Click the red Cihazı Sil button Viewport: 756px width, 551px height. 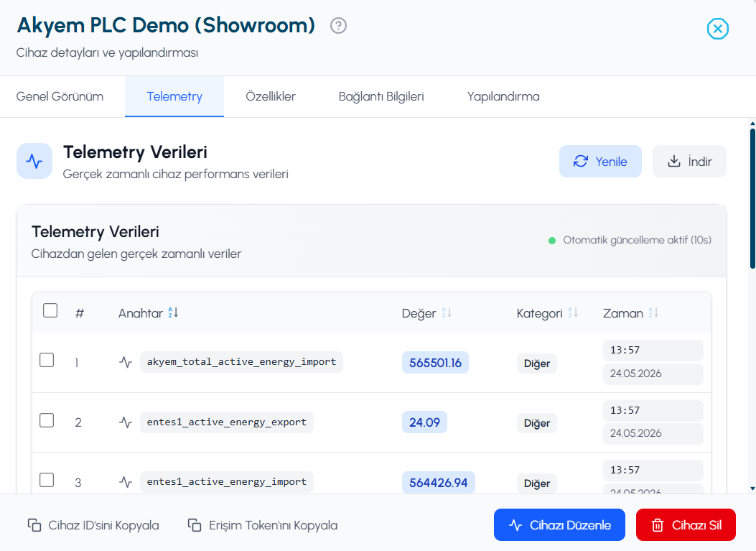pos(686,525)
